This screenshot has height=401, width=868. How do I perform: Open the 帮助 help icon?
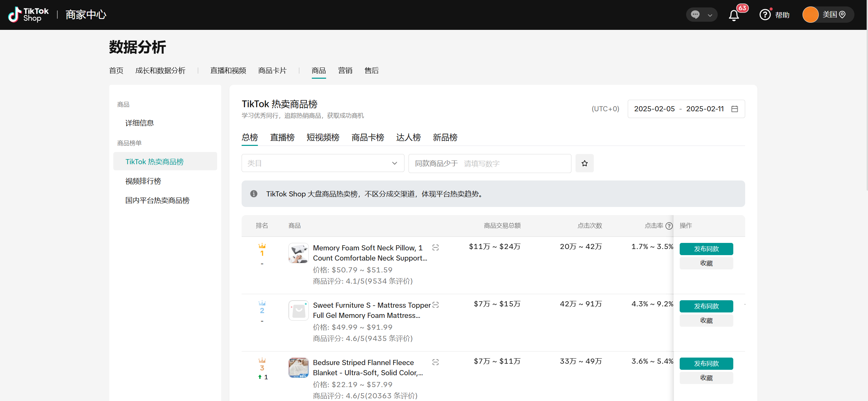765,15
